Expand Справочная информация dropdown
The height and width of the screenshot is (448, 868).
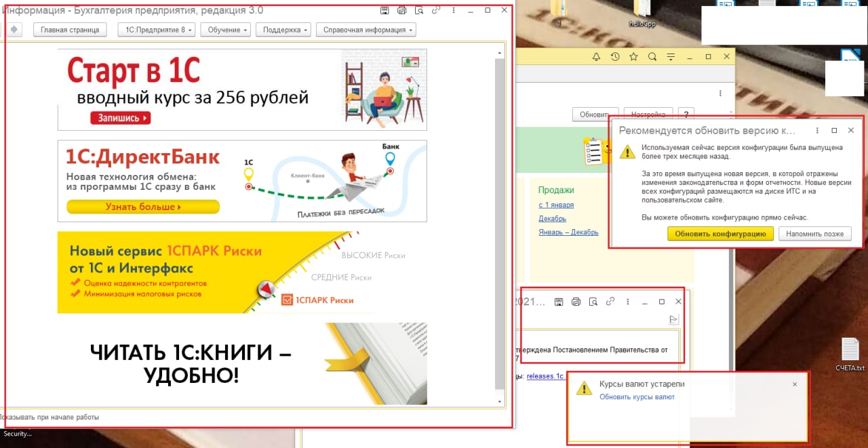pyautogui.click(x=367, y=30)
